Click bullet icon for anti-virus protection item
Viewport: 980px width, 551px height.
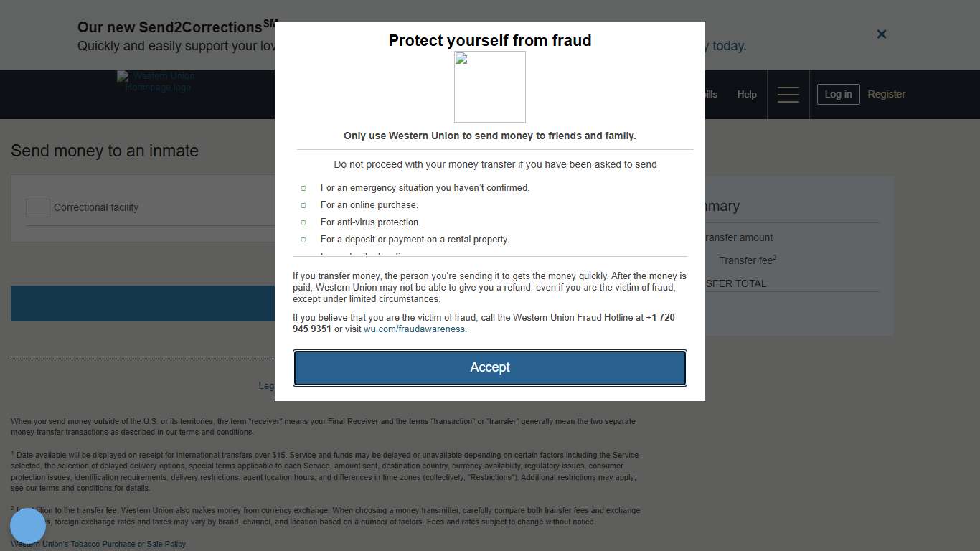pos(303,222)
